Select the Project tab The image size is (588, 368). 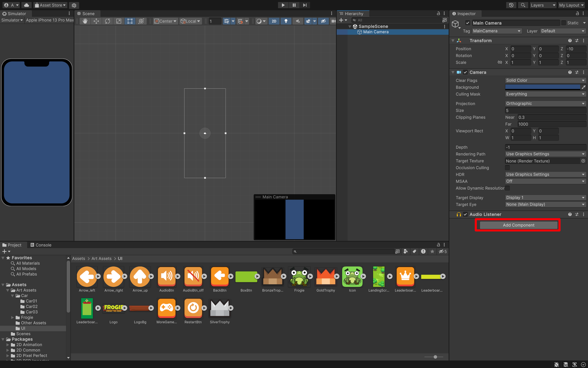(x=12, y=245)
